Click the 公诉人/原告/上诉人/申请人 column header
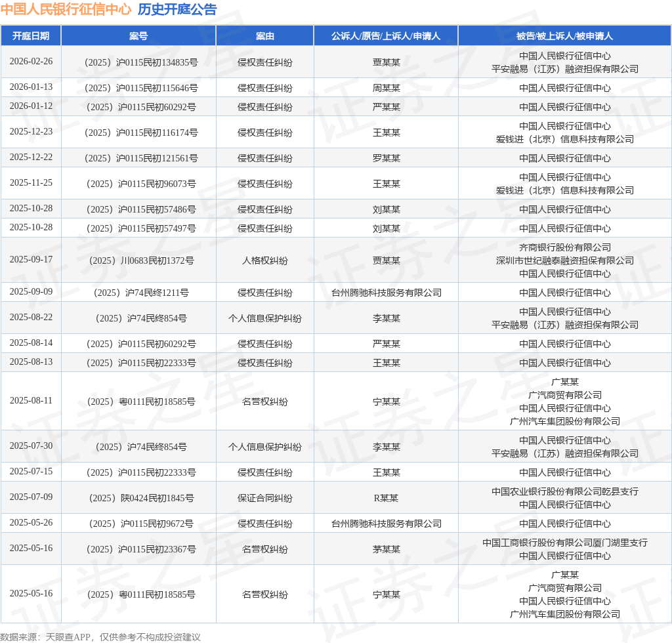 tap(386, 36)
